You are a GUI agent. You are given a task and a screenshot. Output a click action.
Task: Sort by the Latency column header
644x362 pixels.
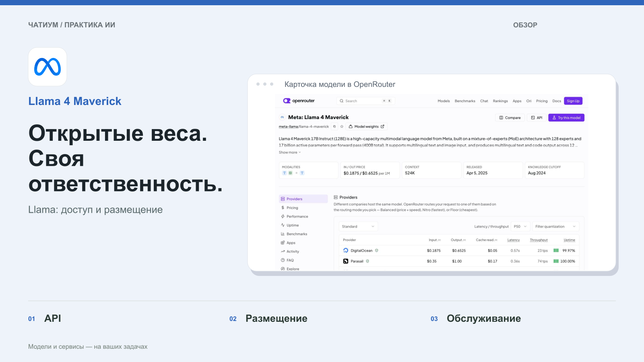coord(514,240)
